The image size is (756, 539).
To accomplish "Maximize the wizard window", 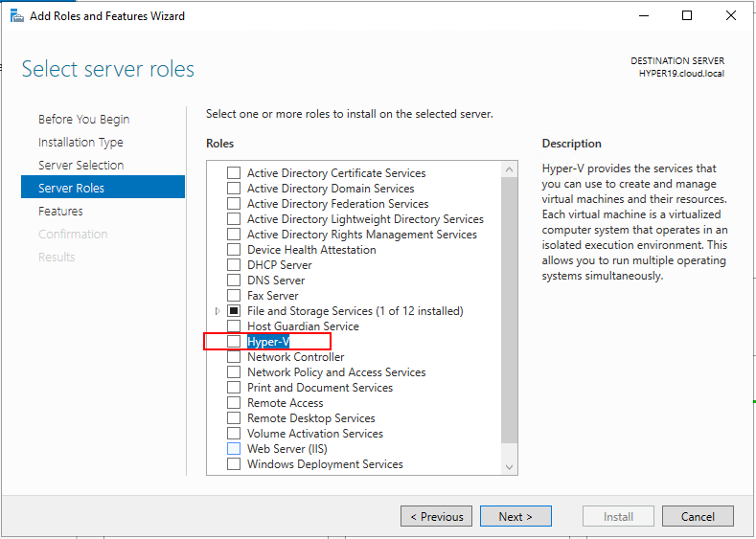I will 687,15.
